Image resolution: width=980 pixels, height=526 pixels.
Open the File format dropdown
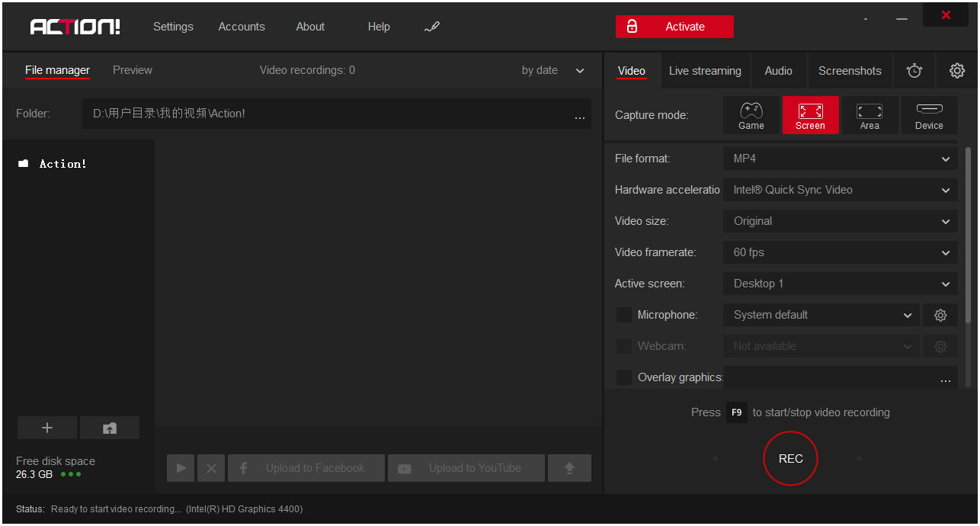[841, 159]
